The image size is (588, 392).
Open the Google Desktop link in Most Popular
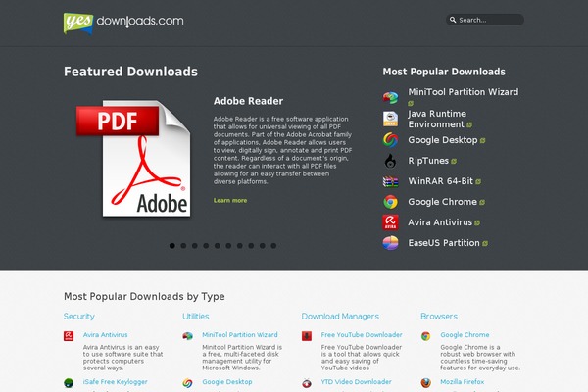(x=443, y=140)
